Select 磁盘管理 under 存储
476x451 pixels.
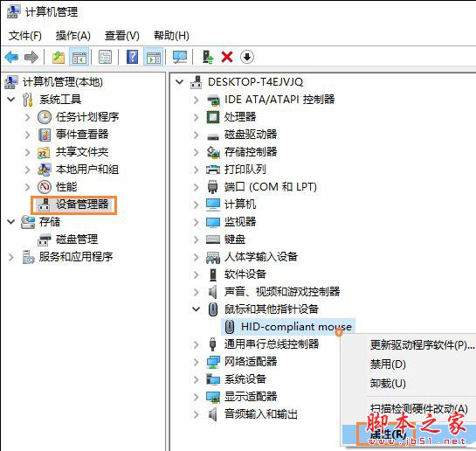[77, 239]
